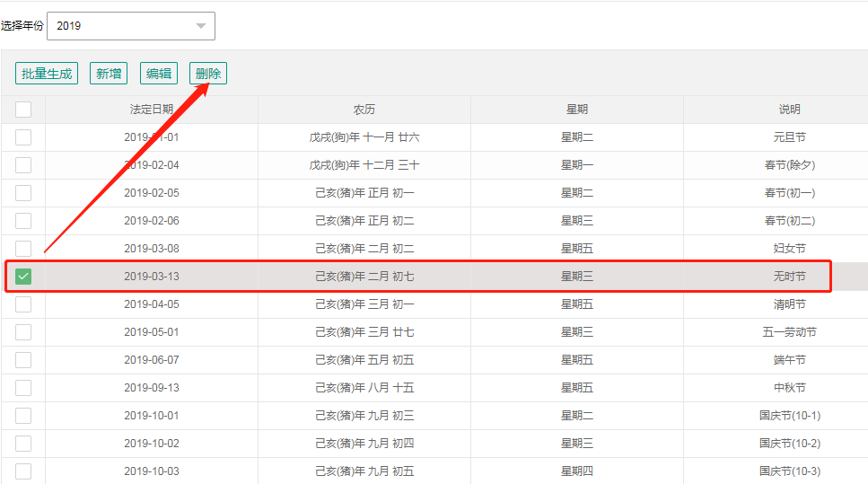868x484 pixels.
Task: Tick the checkbox for 2019-02-04 row
Action: coord(23,165)
